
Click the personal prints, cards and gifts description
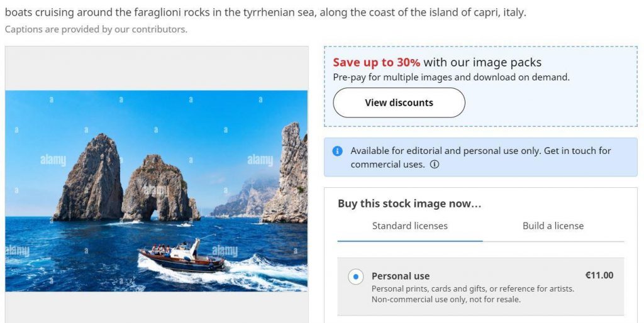(x=472, y=289)
